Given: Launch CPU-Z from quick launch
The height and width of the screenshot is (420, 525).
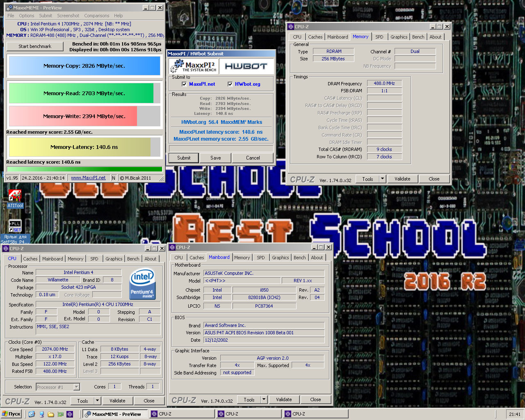Looking at the screenshot, I should click(70, 414).
